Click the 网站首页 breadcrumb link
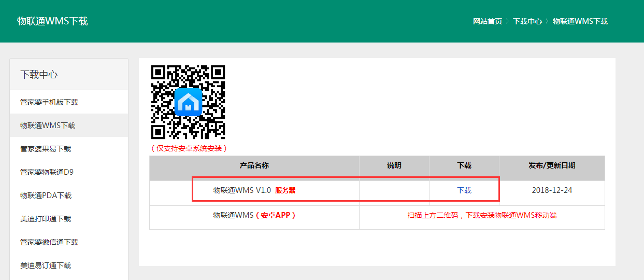644x280 pixels. pyautogui.click(x=488, y=21)
